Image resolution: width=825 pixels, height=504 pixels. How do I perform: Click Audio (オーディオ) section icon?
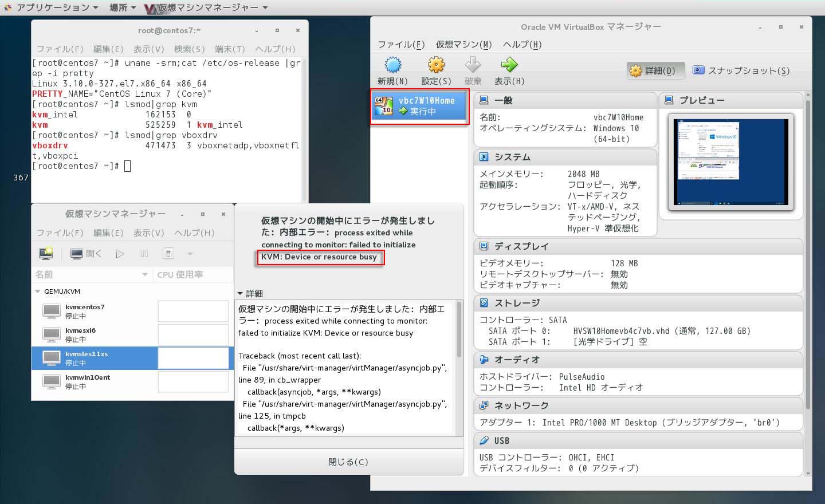(x=484, y=360)
